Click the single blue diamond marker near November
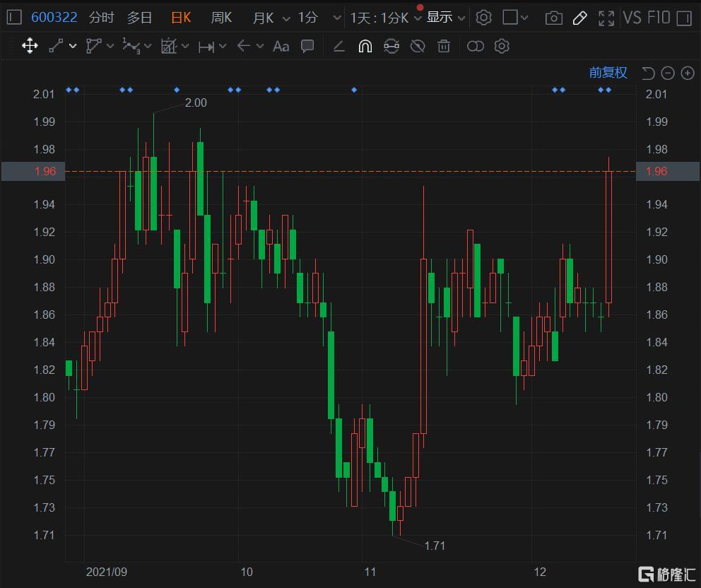Screen dimensions: 701x588 (x=354, y=90)
